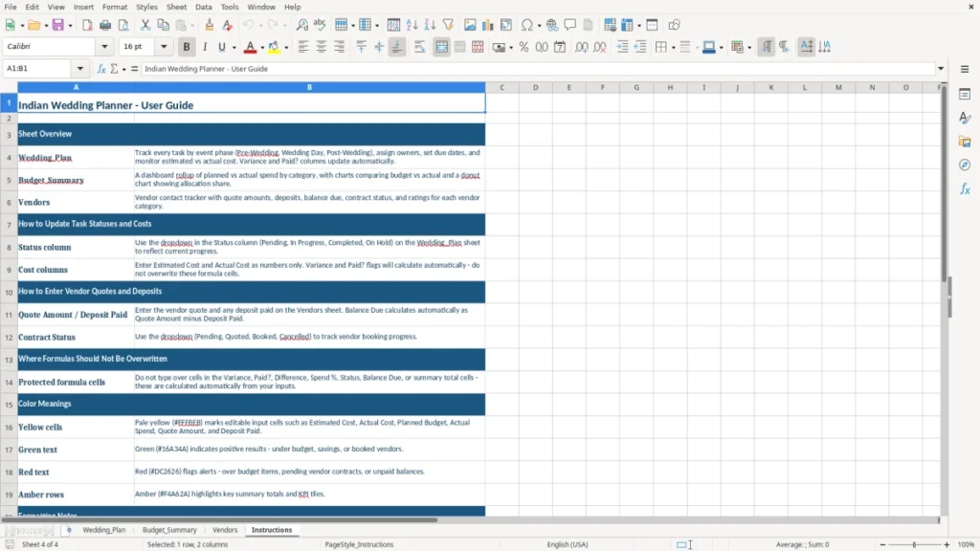This screenshot has height=551, width=980.
Task: Click the zoom out minus button
Action: click(882, 544)
